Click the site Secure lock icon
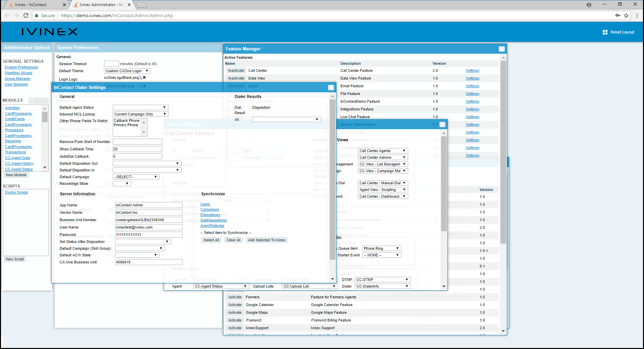 pos(36,15)
